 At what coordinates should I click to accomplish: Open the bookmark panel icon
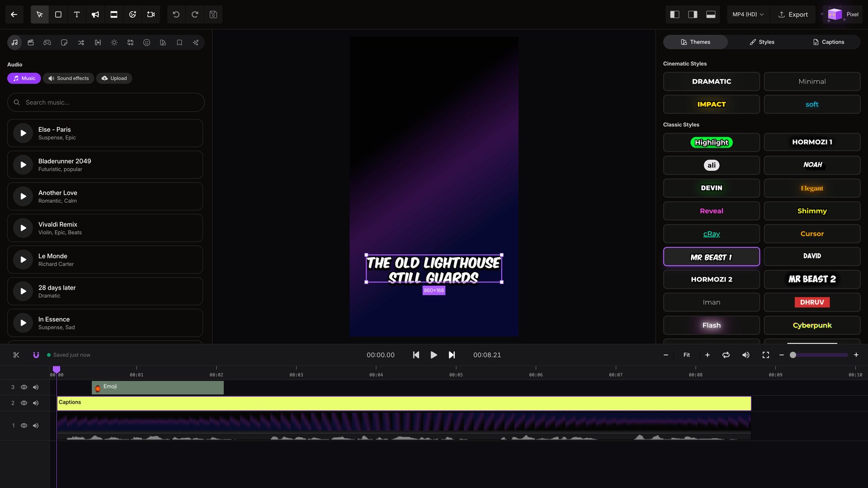click(x=180, y=42)
